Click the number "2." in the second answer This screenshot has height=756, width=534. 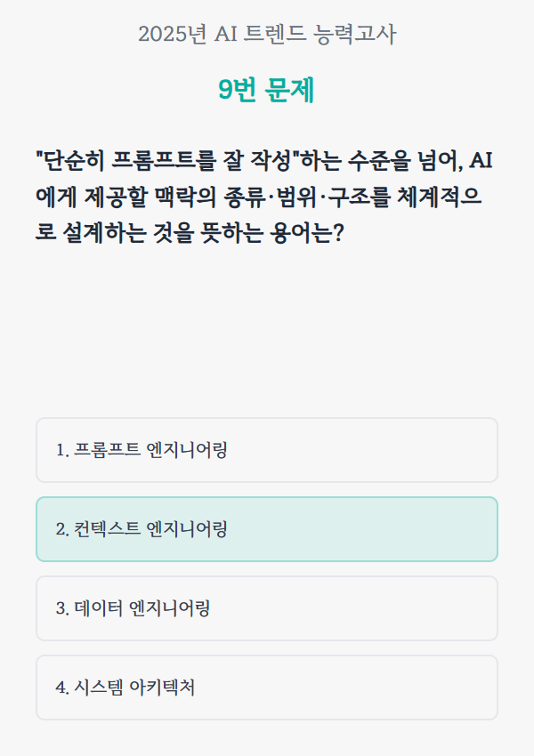coord(62,529)
